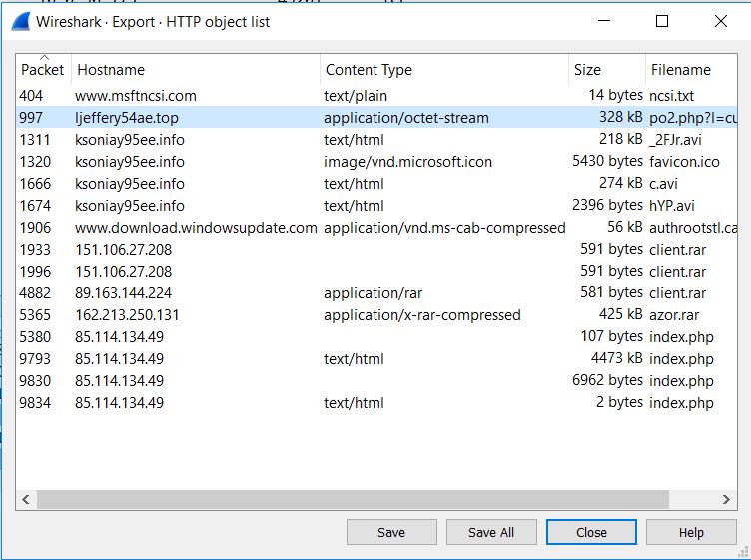
Task: Click the 2396 bytes size cell
Action: point(607,205)
